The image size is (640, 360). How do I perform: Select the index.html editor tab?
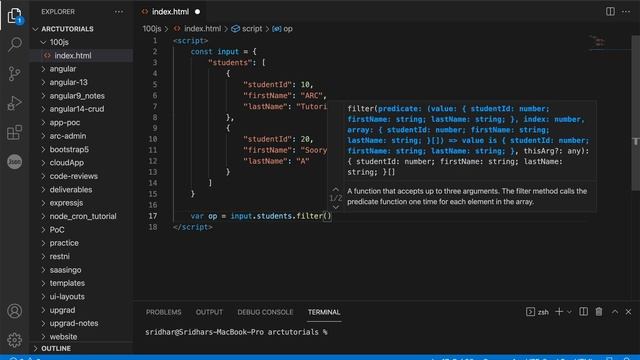pos(170,12)
